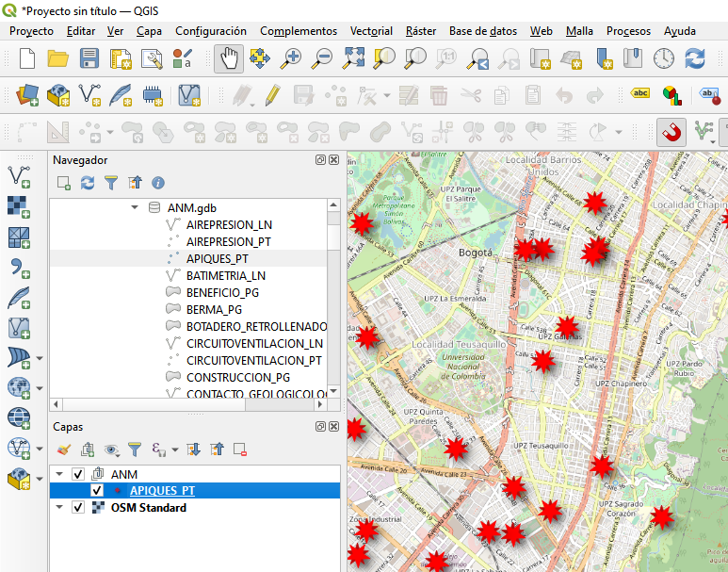The image size is (728, 572).
Task: Click the remove layer icon in Capas
Action: coord(240,449)
